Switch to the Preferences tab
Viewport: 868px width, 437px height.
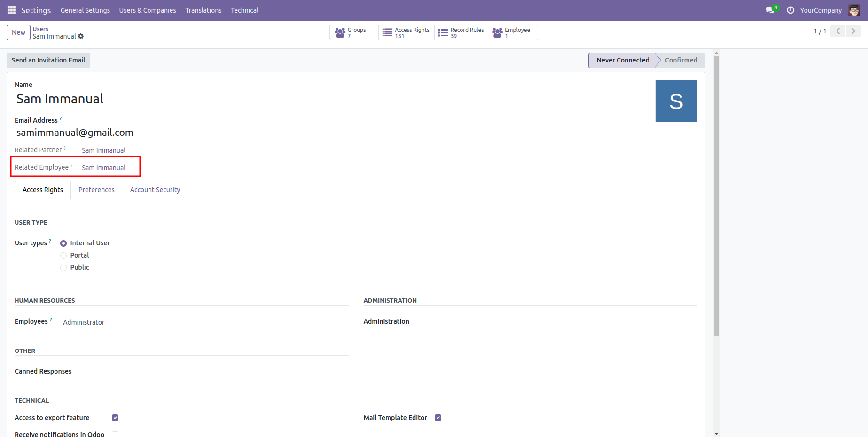pos(96,190)
